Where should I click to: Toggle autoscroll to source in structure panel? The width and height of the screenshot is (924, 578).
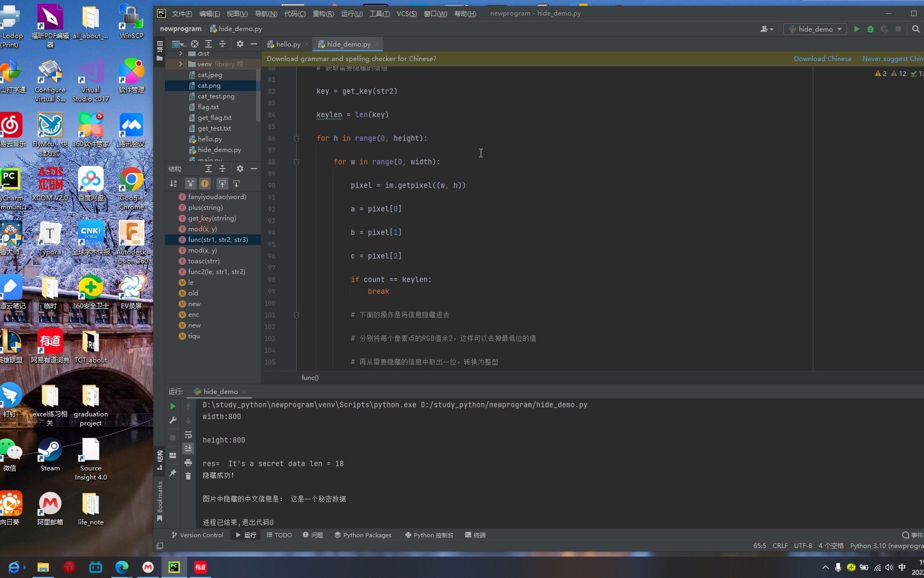click(222, 184)
